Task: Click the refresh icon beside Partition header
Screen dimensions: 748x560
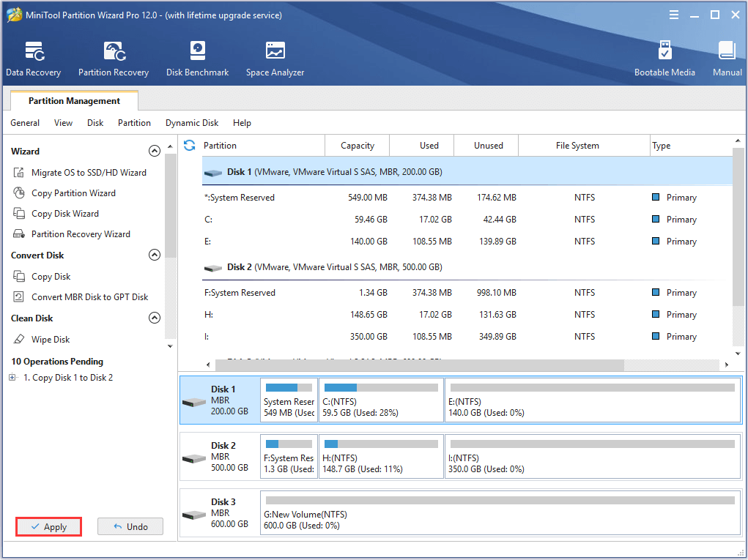Action: [x=190, y=146]
